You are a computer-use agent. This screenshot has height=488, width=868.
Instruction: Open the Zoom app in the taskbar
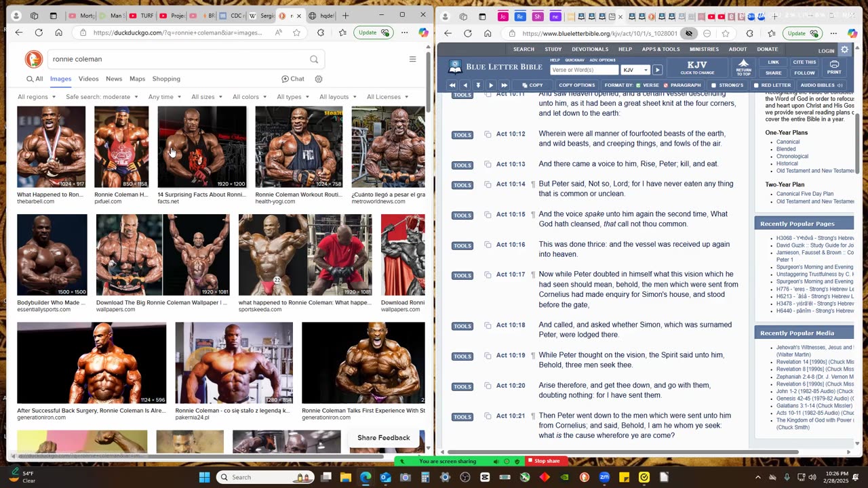click(x=604, y=477)
